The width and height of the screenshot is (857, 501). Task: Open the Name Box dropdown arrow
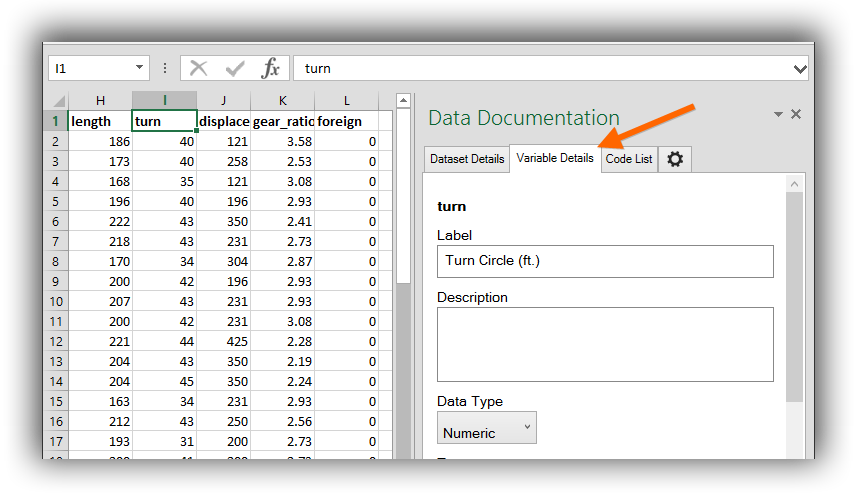coord(139,68)
